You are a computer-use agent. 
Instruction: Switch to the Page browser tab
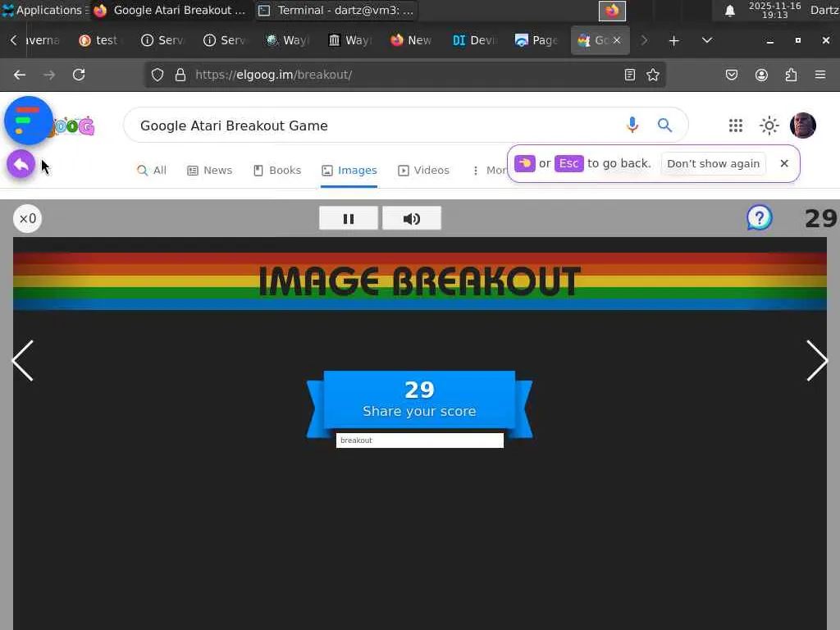click(536, 41)
